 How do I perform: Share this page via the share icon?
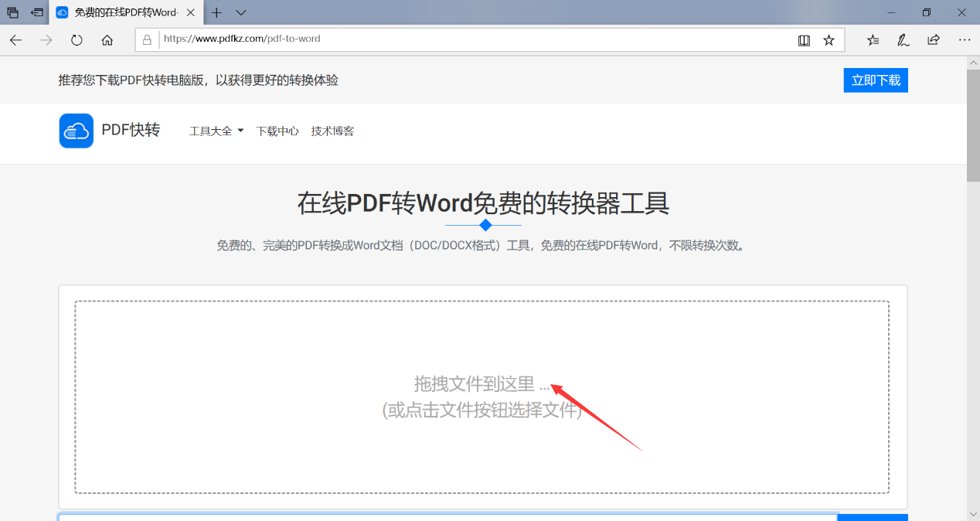tap(933, 39)
